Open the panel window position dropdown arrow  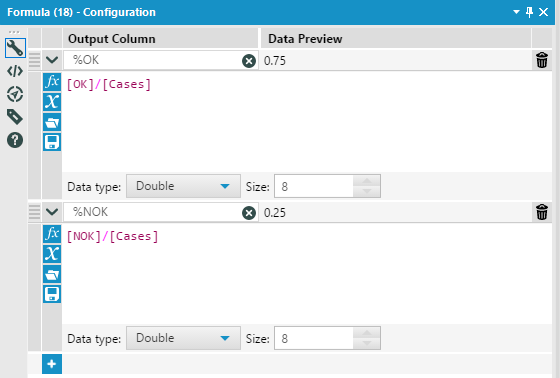[x=516, y=12]
